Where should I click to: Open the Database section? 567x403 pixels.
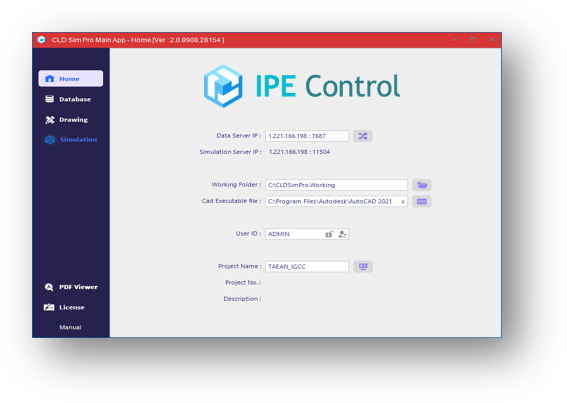point(71,99)
